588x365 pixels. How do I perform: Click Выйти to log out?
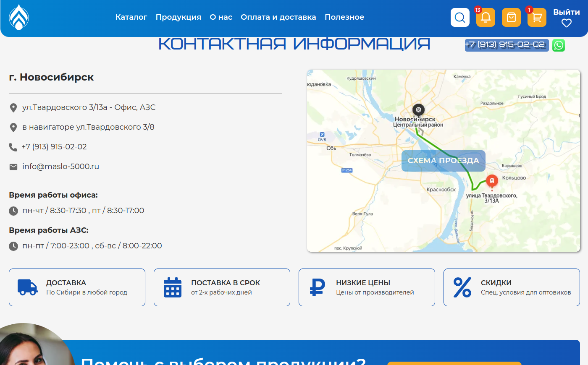(567, 12)
